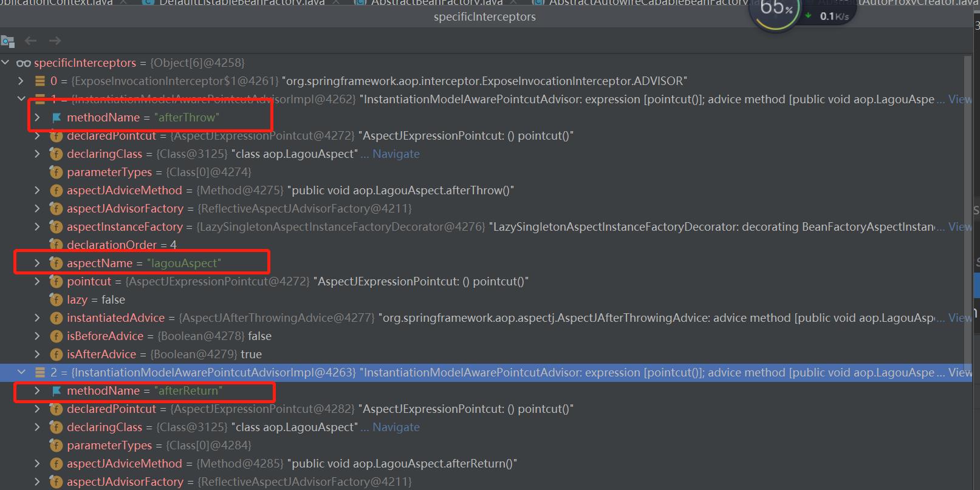Click View link on aspectInstanceFactory row
The height and width of the screenshot is (490, 980).
tap(960, 226)
